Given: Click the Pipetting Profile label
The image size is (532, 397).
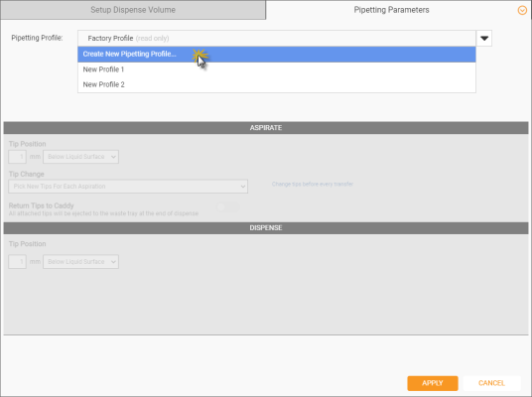Looking at the screenshot, I should tap(37, 38).
